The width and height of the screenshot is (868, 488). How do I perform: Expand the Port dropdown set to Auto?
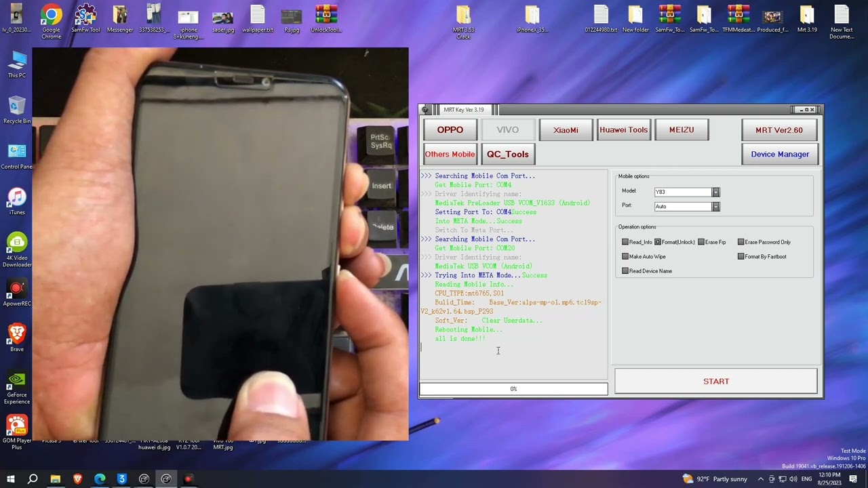click(715, 206)
